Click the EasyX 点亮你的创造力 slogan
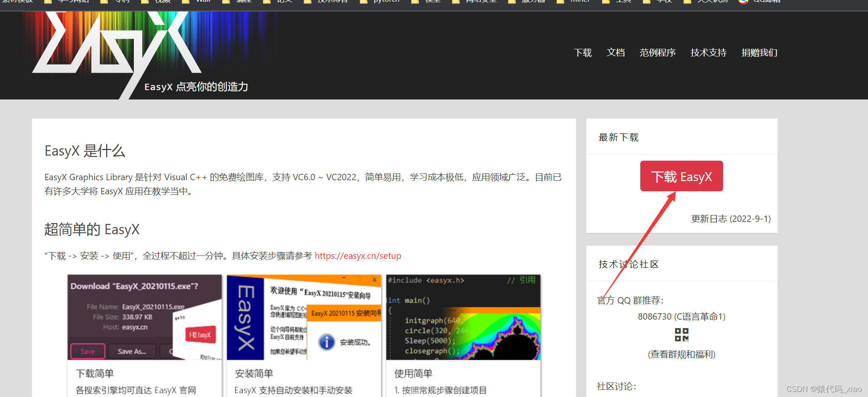This screenshot has width=868, height=397. tap(196, 87)
